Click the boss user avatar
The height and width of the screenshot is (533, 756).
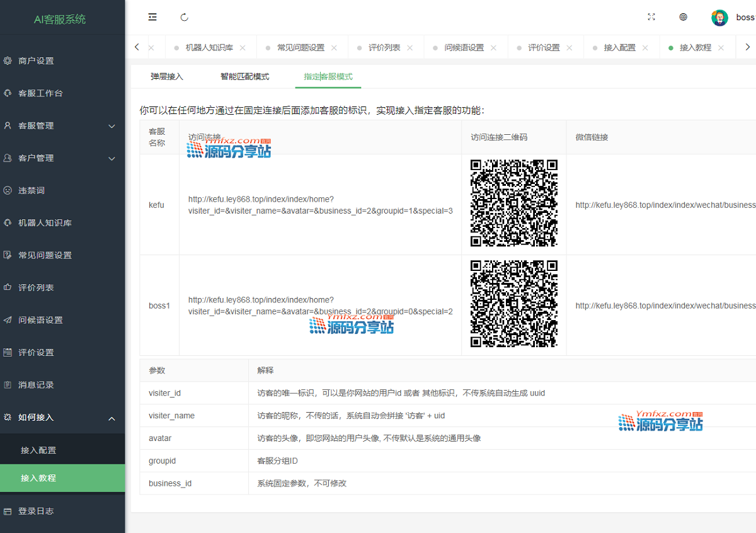click(x=719, y=18)
